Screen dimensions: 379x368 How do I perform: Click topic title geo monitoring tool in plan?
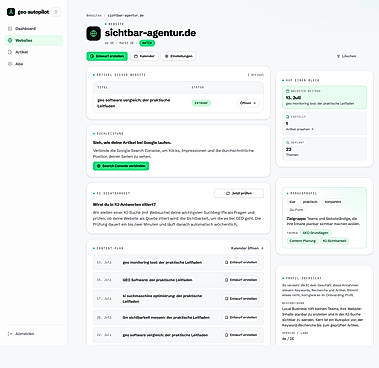162,262
